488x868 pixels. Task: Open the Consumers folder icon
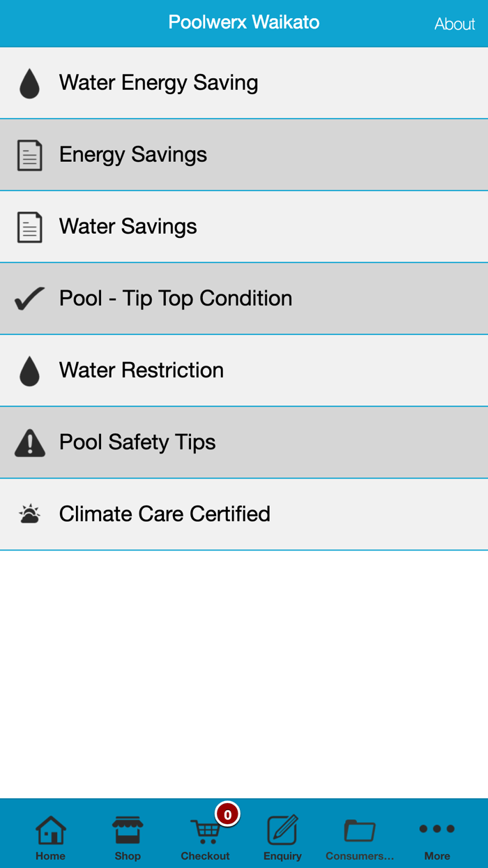coord(360,830)
